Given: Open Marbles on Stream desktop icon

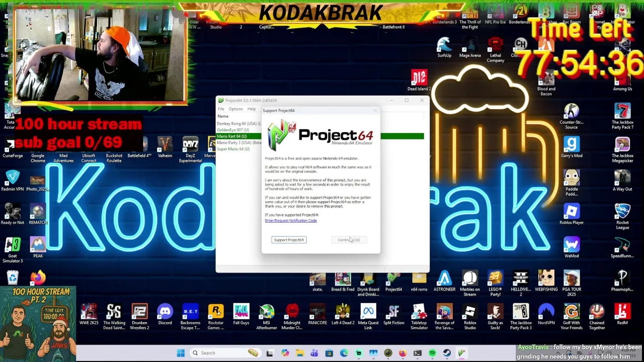Looking at the screenshot, I should [470, 284].
